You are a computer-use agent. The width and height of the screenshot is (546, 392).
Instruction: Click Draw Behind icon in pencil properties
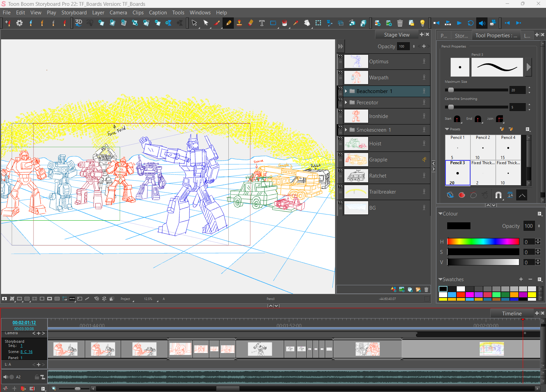click(x=450, y=195)
